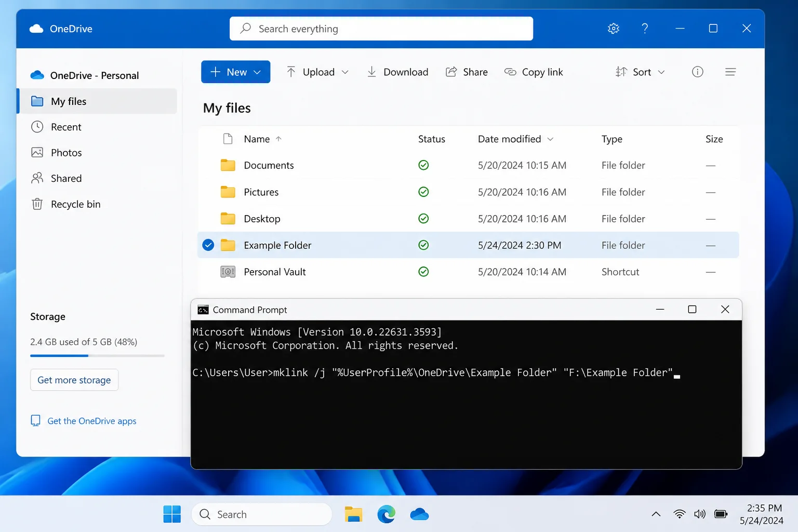Click the Documents folder icon
Screen dimensions: 798x532
tap(228, 165)
